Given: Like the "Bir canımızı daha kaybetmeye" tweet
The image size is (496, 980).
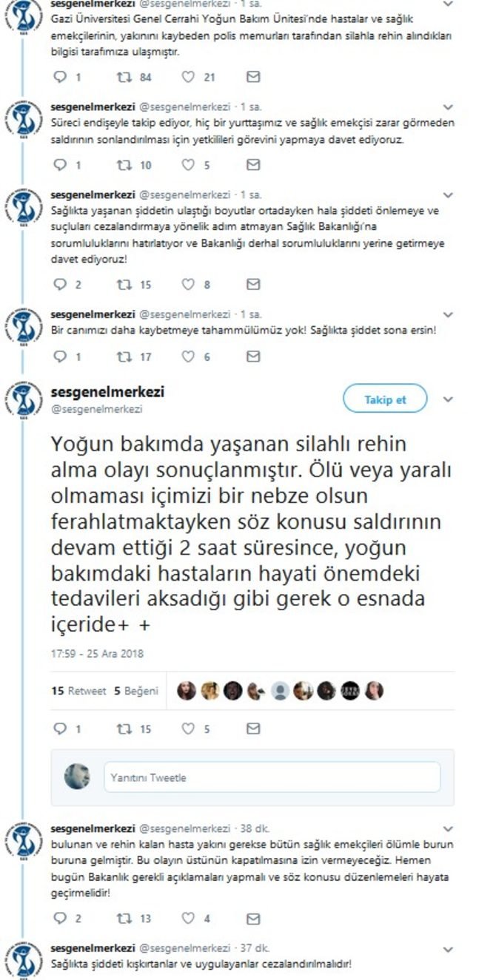Looking at the screenshot, I should click(x=189, y=356).
